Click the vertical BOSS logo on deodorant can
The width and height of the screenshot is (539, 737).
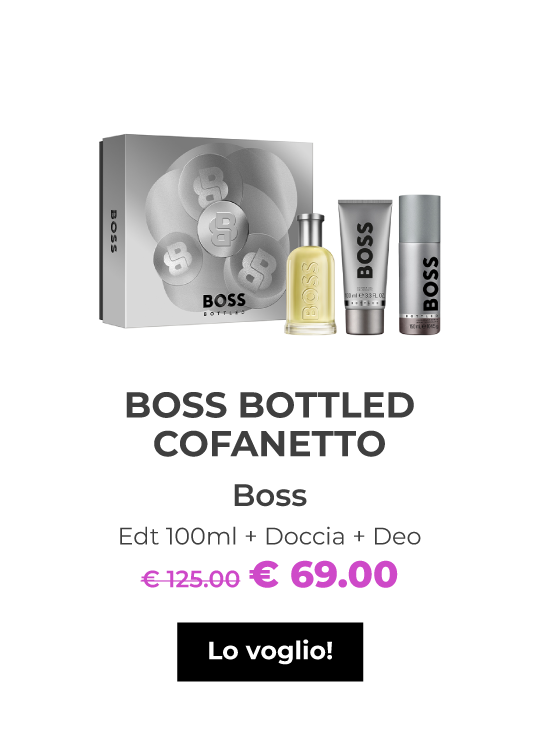430,283
